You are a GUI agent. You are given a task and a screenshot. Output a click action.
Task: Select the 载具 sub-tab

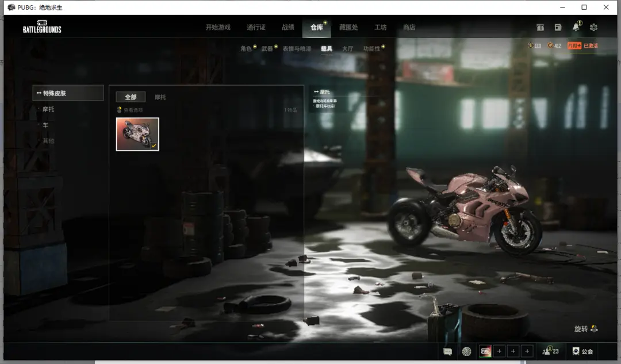click(x=327, y=48)
